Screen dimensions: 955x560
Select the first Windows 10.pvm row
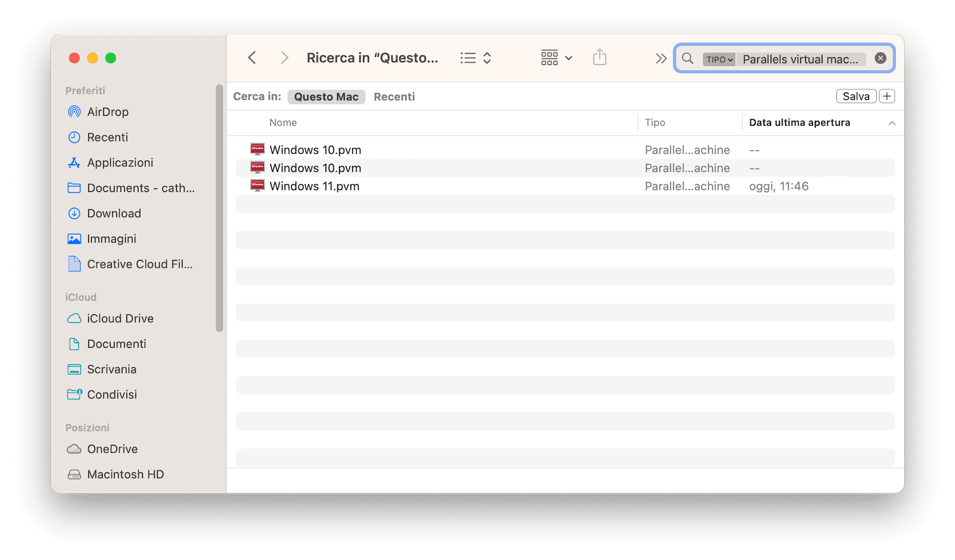(565, 150)
